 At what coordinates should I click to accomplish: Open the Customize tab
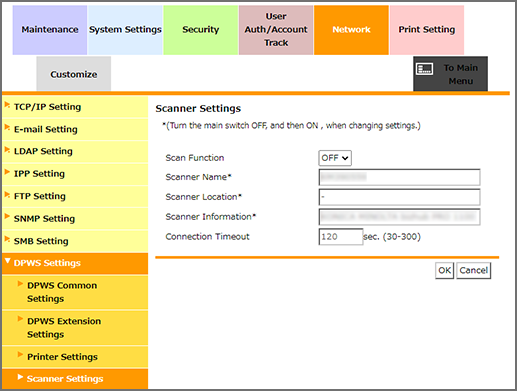[74, 74]
